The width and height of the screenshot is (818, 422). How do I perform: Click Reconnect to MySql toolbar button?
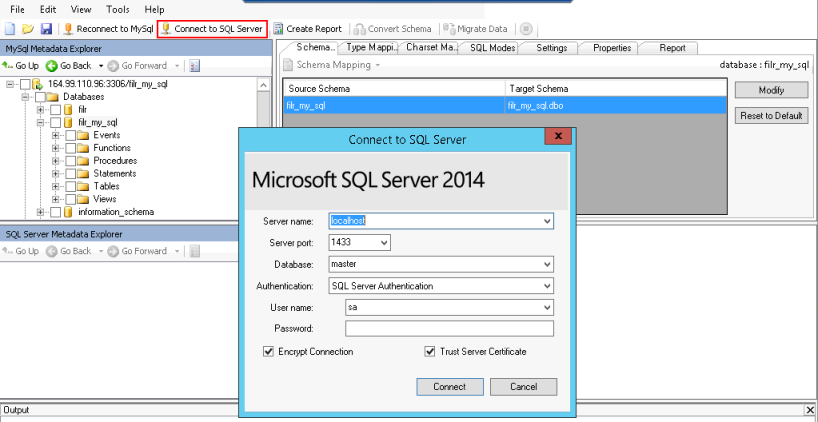click(x=109, y=29)
